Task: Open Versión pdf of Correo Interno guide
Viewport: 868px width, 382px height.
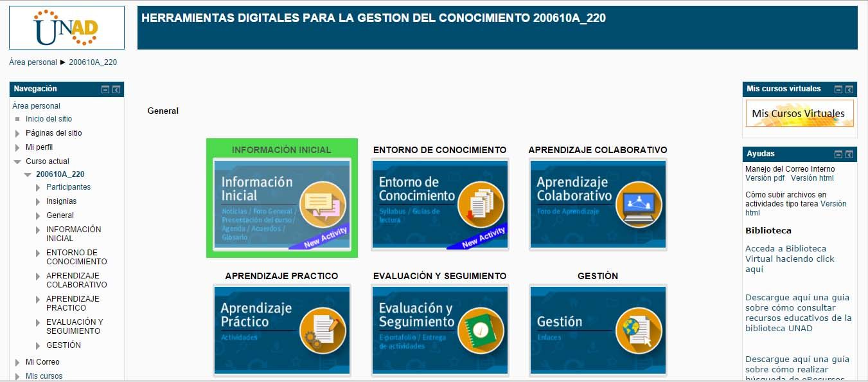Action: point(765,178)
